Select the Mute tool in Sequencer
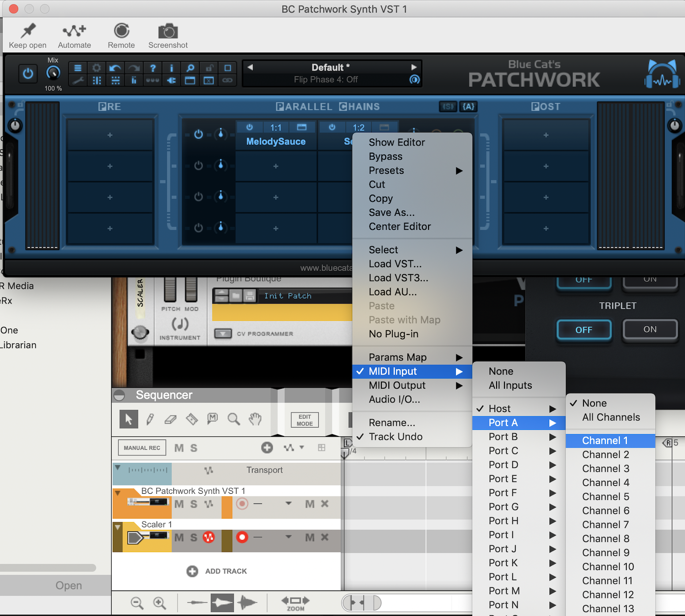 tap(213, 418)
